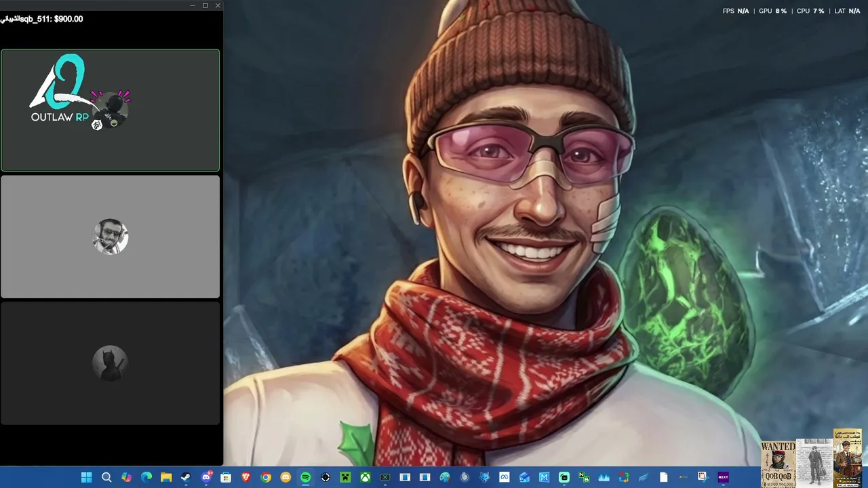Click the sqb_511: $900.00 text
868x488 pixels.
[x=41, y=19]
